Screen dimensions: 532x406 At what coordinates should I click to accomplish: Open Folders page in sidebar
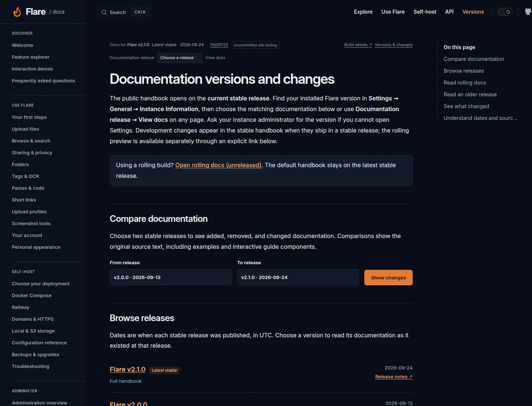click(20, 165)
